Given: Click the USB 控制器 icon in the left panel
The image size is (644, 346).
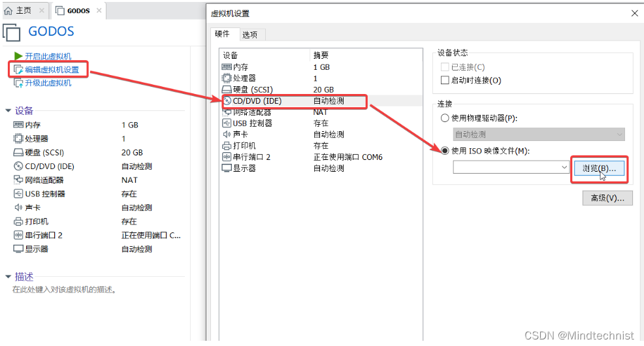Looking at the screenshot, I should point(18,194).
